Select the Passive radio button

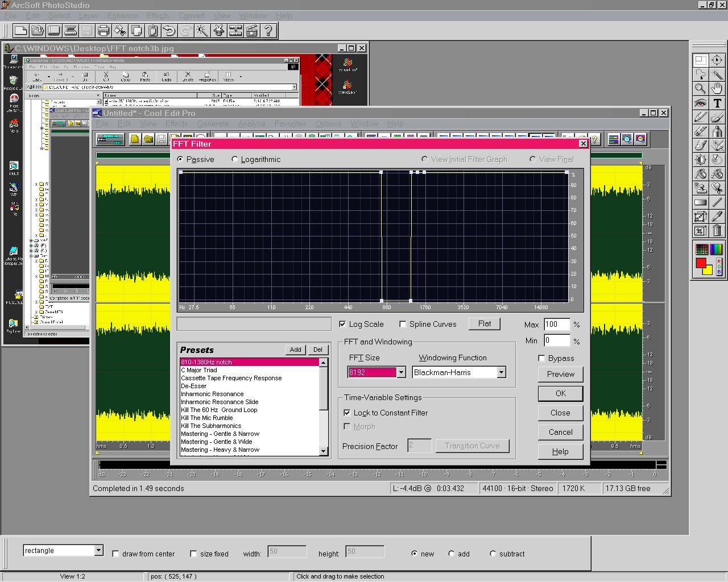(x=180, y=159)
